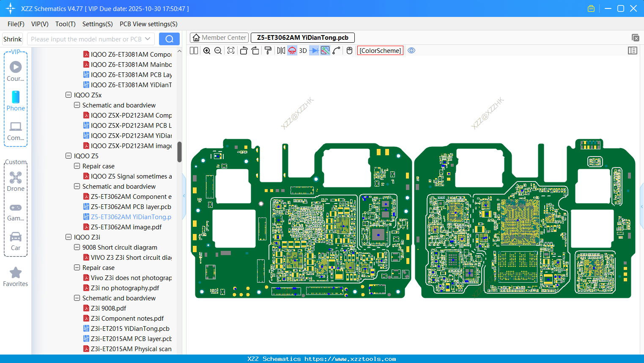
Task: Toggle the diode mode button
Action: pyautogui.click(x=314, y=51)
